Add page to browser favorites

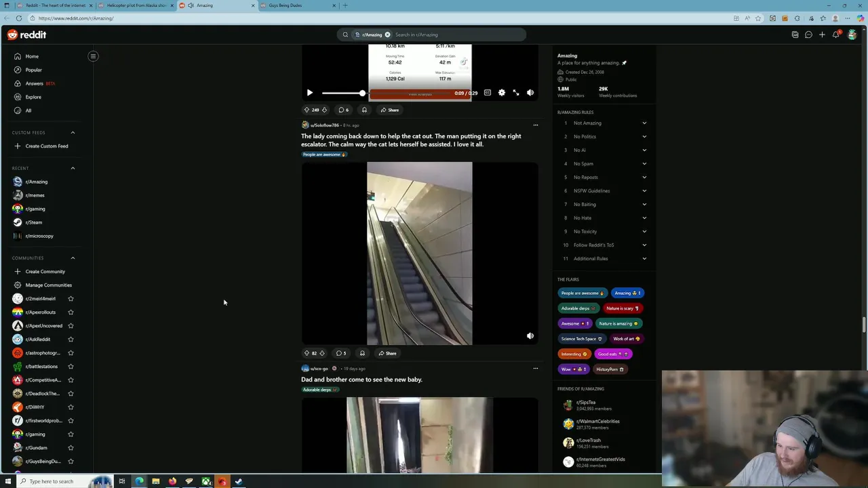(758, 18)
